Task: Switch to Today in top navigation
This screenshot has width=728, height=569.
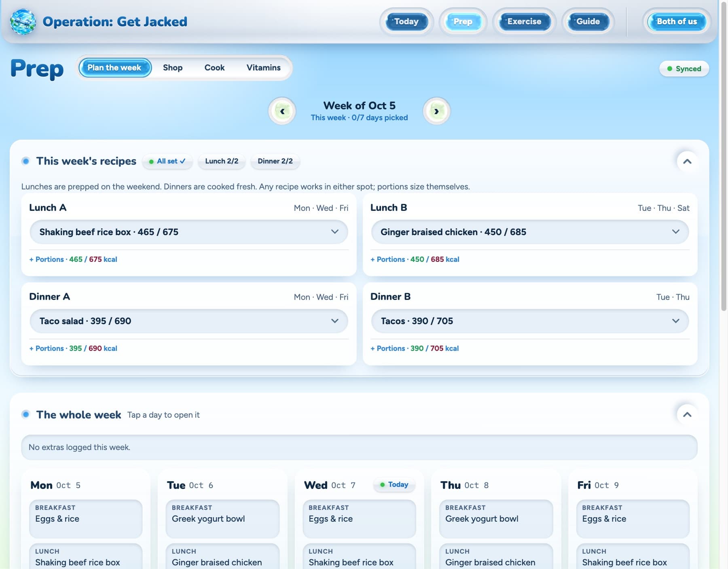Action: point(406,21)
